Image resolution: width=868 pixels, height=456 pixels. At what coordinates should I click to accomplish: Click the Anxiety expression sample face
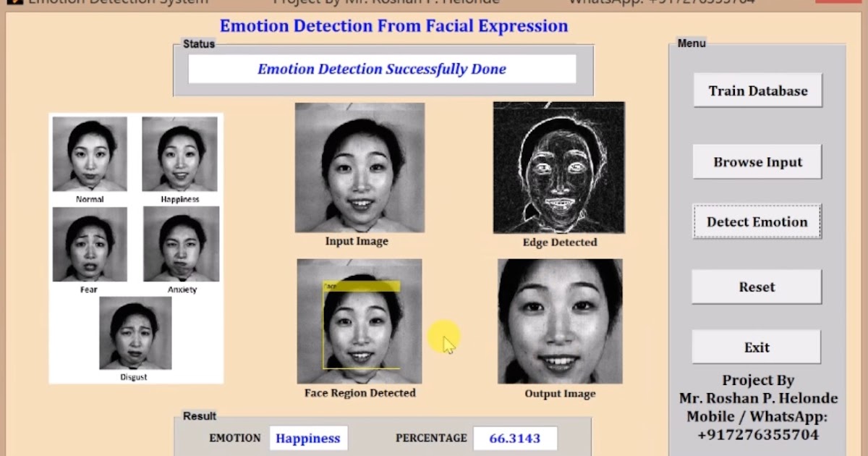click(x=180, y=245)
